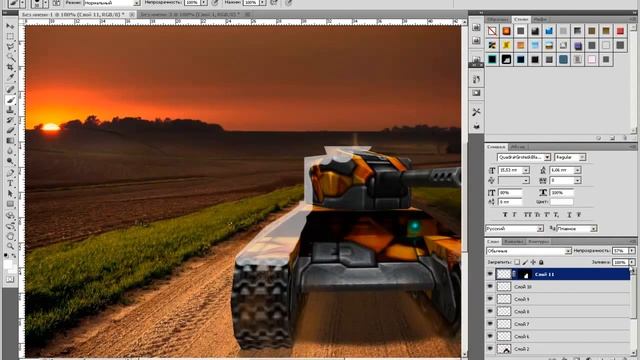640x360 pixels.
Task: Open the Плавное anti-aliasing dropdown
Action: click(x=594, y=229)
